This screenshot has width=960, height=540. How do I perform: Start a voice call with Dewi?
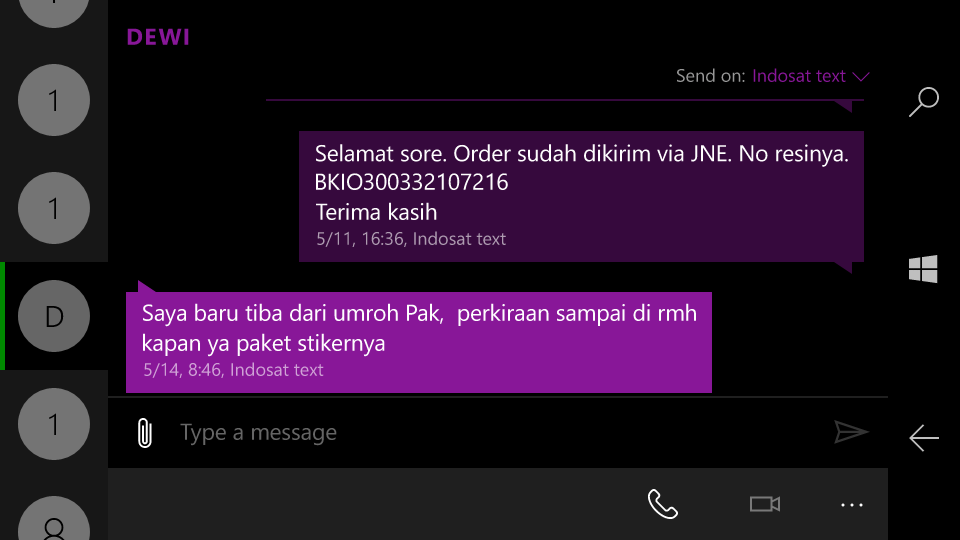click(x=662, y=504)
